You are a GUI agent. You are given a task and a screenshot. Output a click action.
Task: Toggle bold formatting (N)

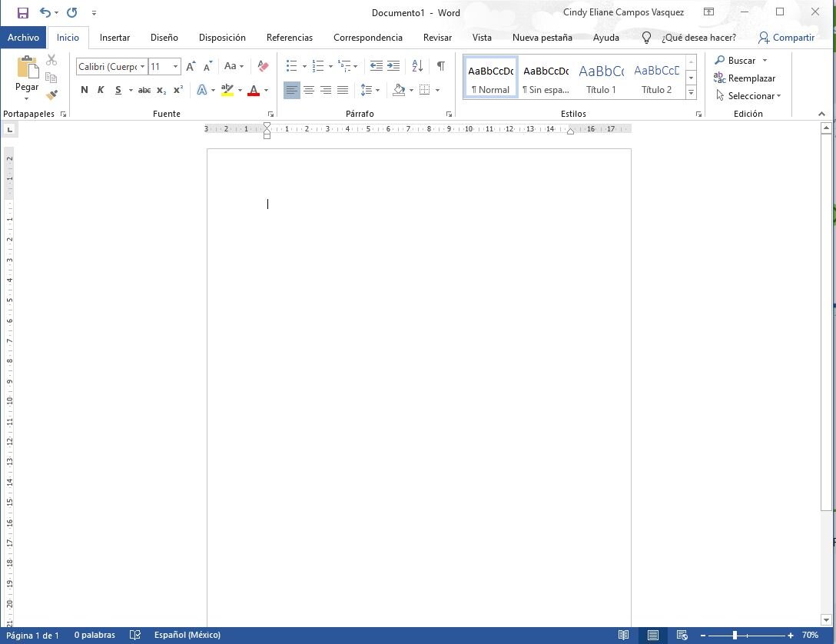[x=85, y=90]
